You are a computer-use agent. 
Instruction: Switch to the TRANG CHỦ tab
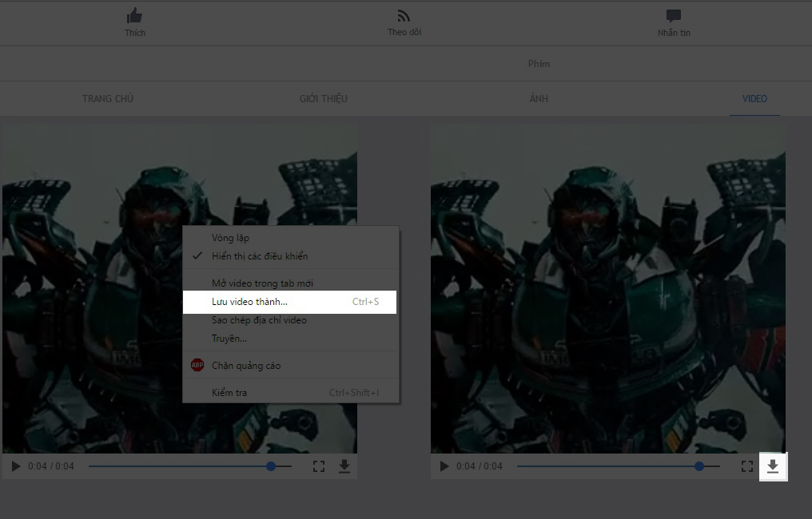[x=108, y=99]
